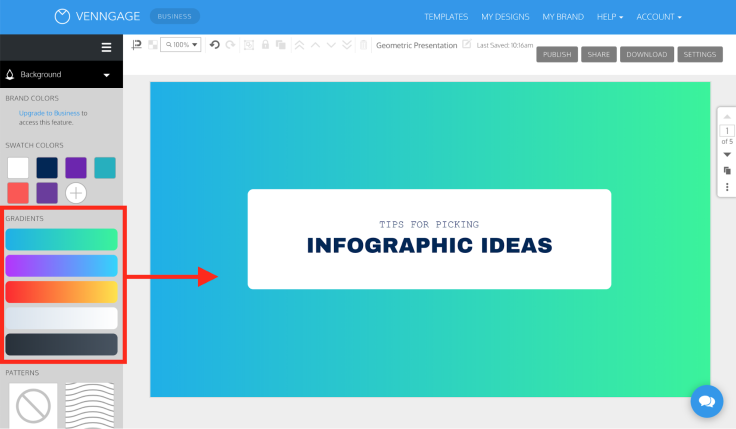Click the page size ruler icon
Viewport: 736px width, 429px height.
(137, 45)
